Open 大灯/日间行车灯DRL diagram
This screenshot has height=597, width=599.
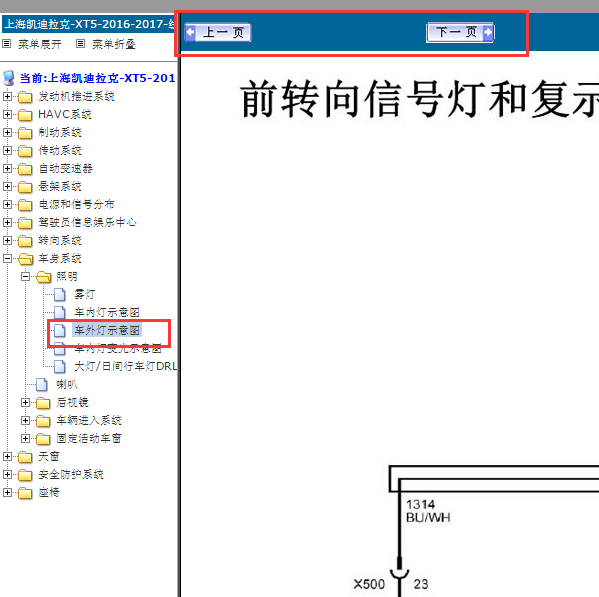[x=126, y=366]
